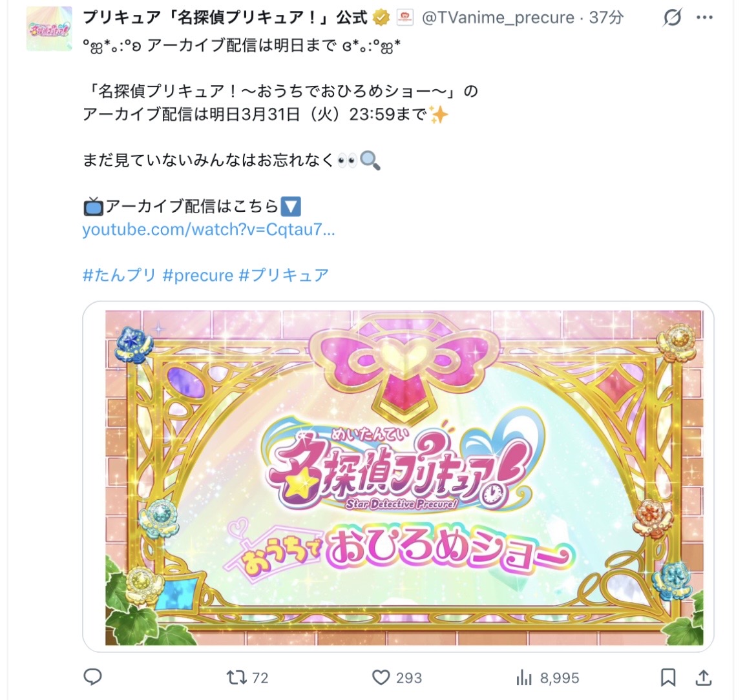Open the Precure account avatar
756x700 pixels.
(49, 29)
